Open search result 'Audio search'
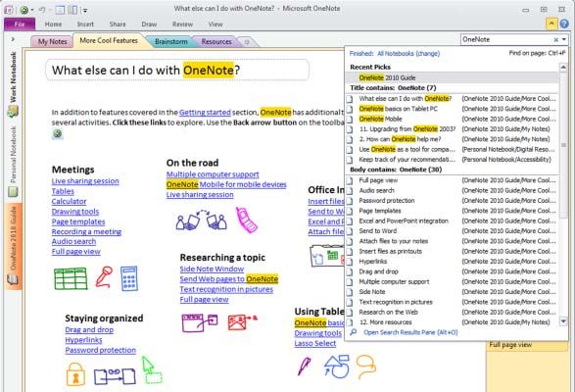The image size is (575, 392). (x=452, y=190)
